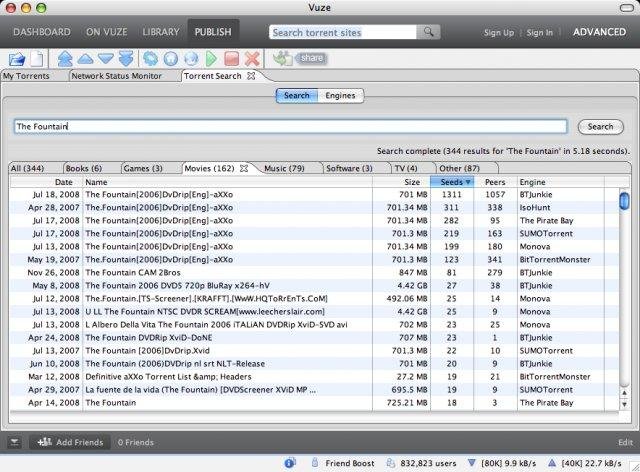This screenshot has height=472, width=640.
Task: Click the Add Friends button
Action: tap(70, 442)
